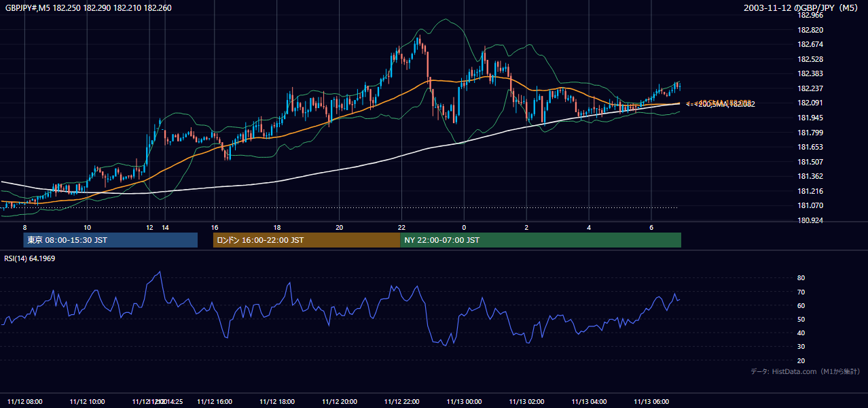Click the 11/12 22:00 bottom time label
The width and height of the screenshot is (868, 408).
401,401
